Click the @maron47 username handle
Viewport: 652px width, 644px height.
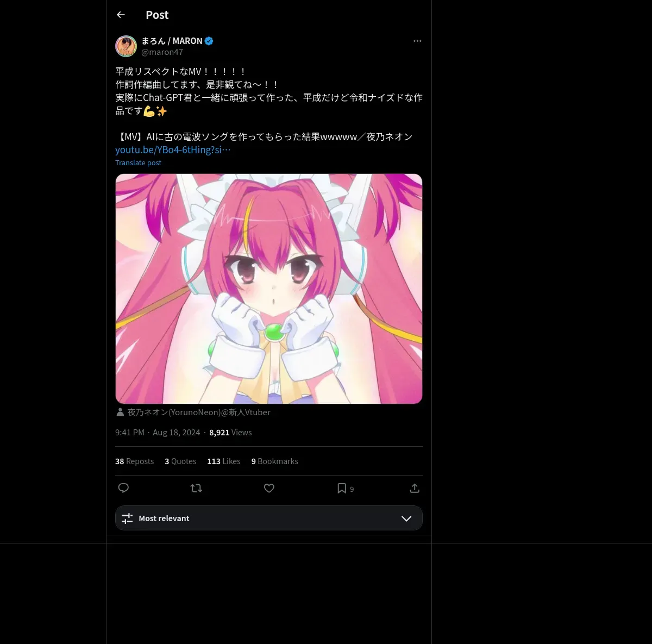coord(162,52)
